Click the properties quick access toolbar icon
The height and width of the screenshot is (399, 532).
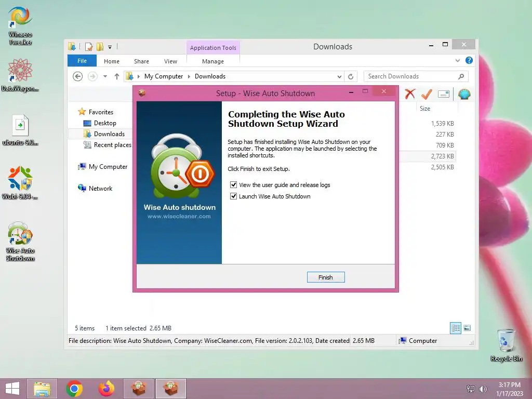click(x=88, y=47)
